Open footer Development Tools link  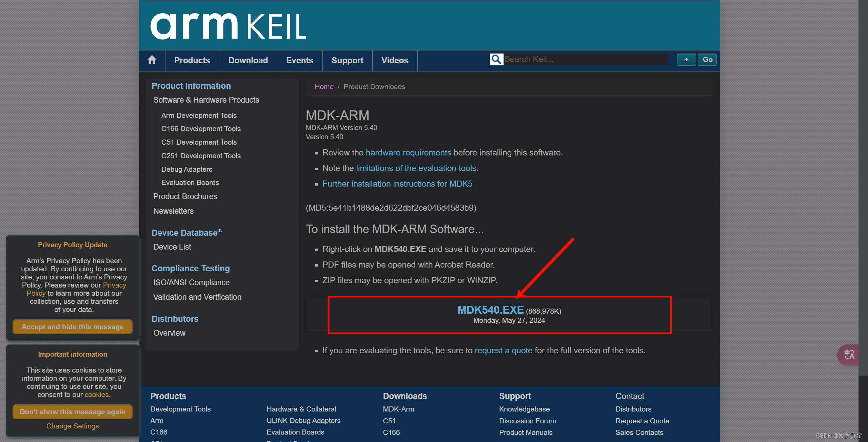(x=180, y=409)
